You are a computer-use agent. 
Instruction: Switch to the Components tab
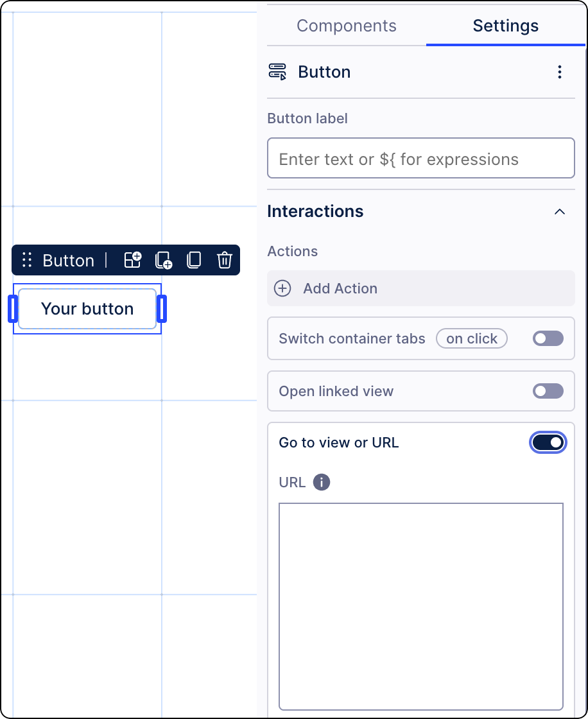(x=346, y=26)
